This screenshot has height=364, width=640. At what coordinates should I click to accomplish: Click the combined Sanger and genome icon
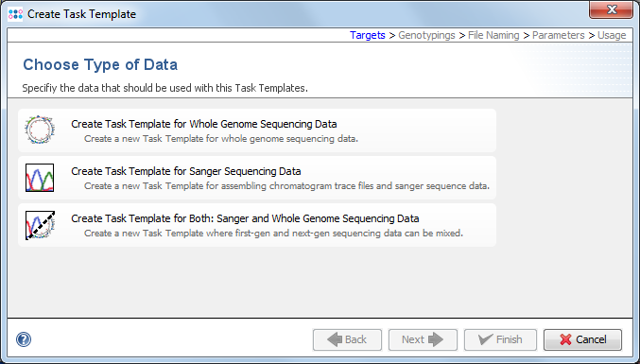click(40, 225)
